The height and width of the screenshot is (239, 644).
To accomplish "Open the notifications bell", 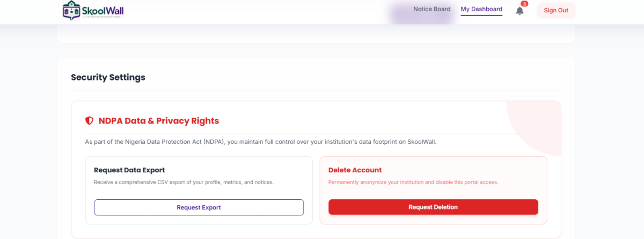I will click(519, 11).
